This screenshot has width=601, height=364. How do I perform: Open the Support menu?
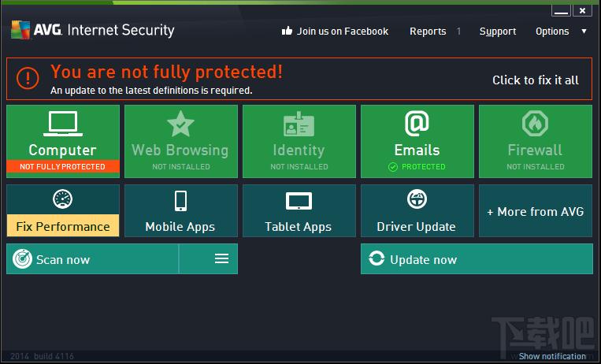(x=498, y=32)
